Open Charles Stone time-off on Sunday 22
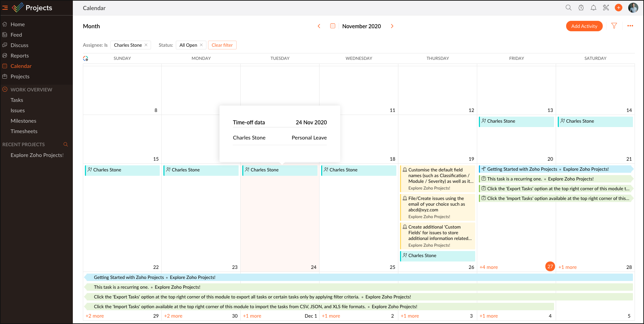644x324 pixels. tap(122, 170)
